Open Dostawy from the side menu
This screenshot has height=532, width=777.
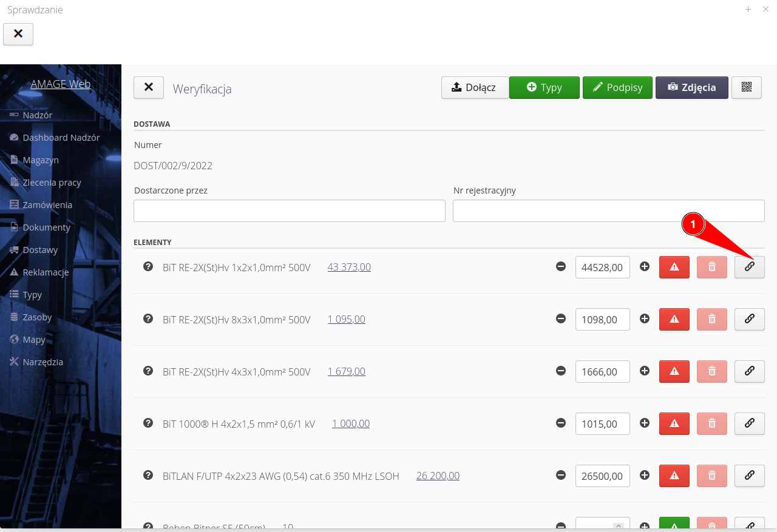40,250
